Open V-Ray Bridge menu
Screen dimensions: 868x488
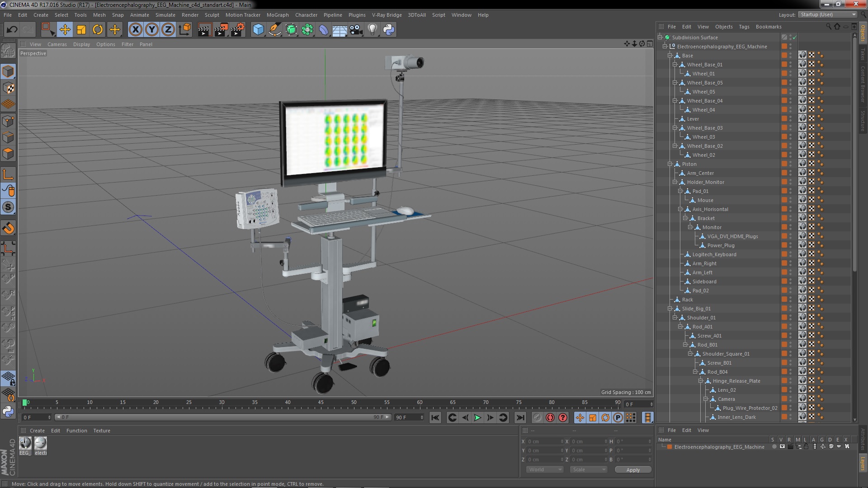[387, 15]
